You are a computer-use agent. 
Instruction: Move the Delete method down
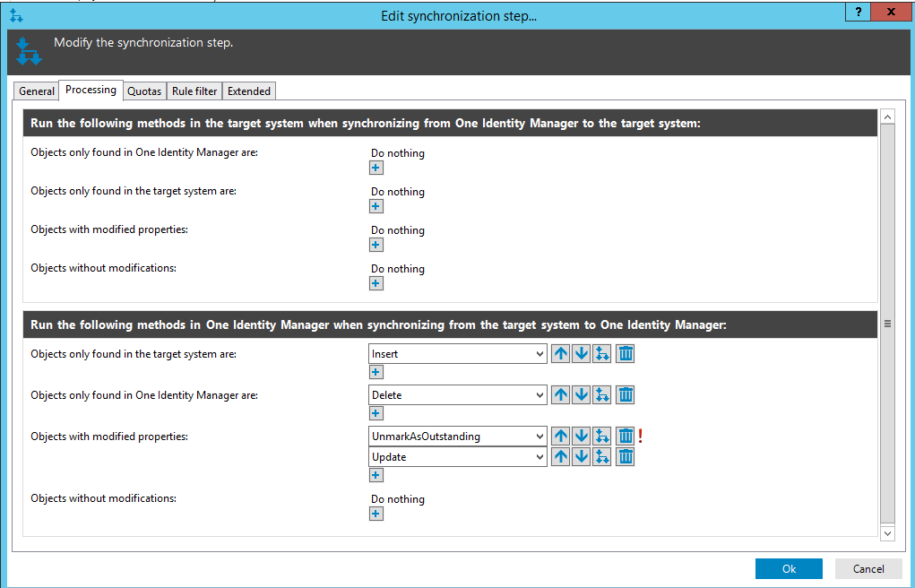(582, 395)
